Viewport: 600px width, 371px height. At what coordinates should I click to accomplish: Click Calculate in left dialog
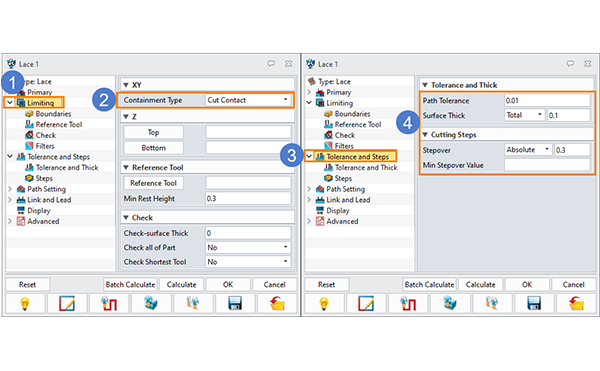pos(181,285)
